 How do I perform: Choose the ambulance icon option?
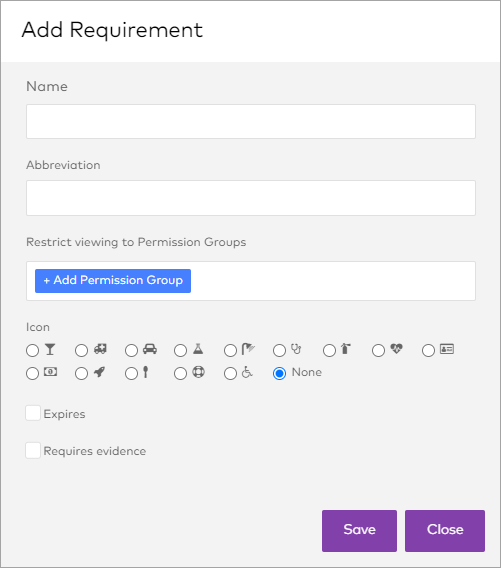point(82,350)
